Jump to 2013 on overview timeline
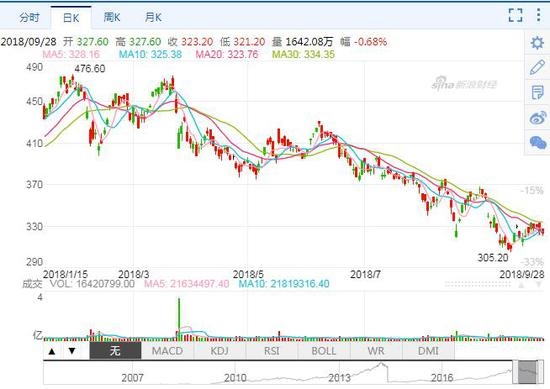 pos(339,378)
